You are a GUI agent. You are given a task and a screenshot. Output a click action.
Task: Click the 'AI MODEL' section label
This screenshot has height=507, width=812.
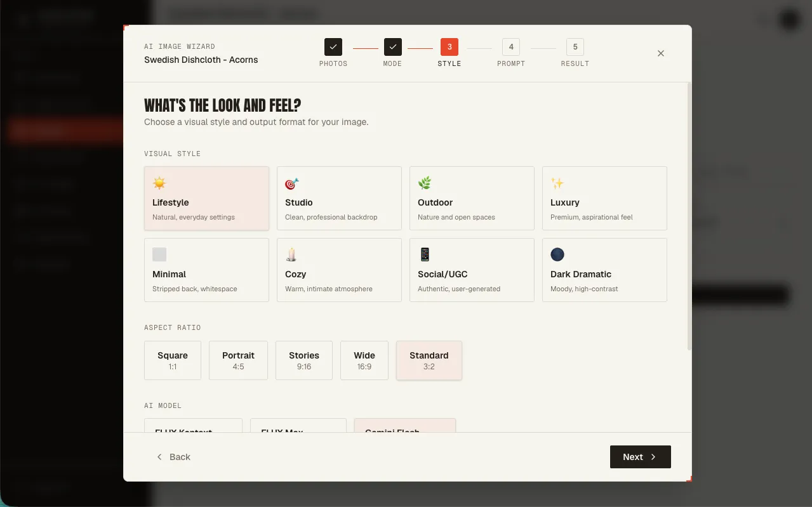coord(163,405)
